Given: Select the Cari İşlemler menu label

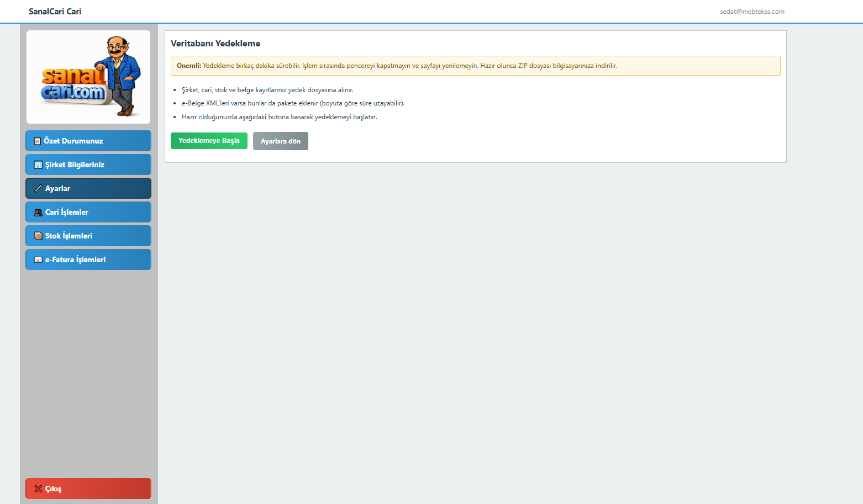Looking at the screenshot, I should (67, 212).
